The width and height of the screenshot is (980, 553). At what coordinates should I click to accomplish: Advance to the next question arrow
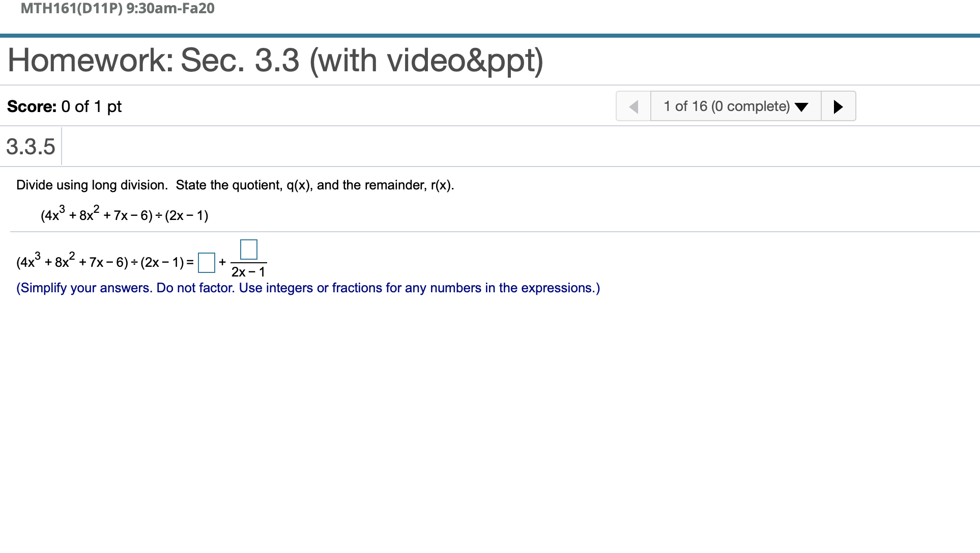(839, 106)
